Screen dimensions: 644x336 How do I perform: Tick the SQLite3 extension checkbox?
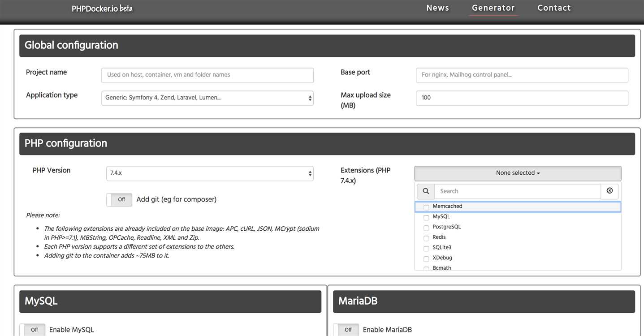(426, 248)
